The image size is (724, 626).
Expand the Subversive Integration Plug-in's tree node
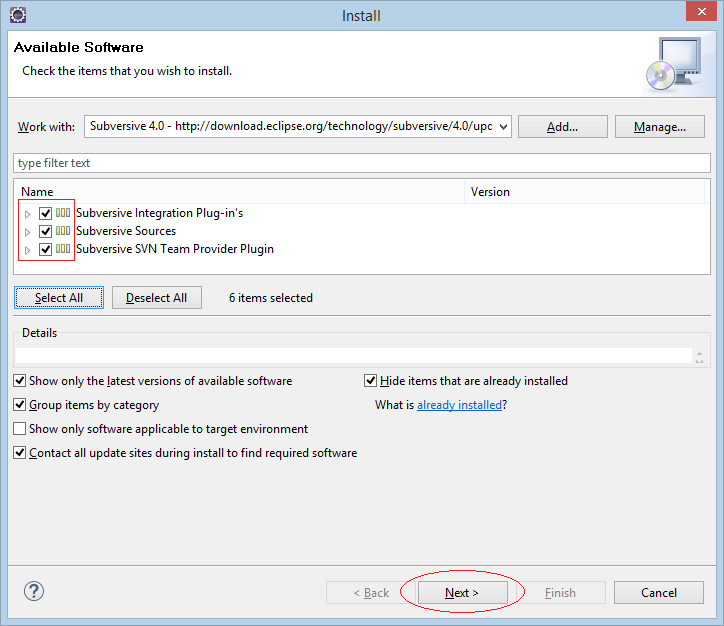coord(27,214)
